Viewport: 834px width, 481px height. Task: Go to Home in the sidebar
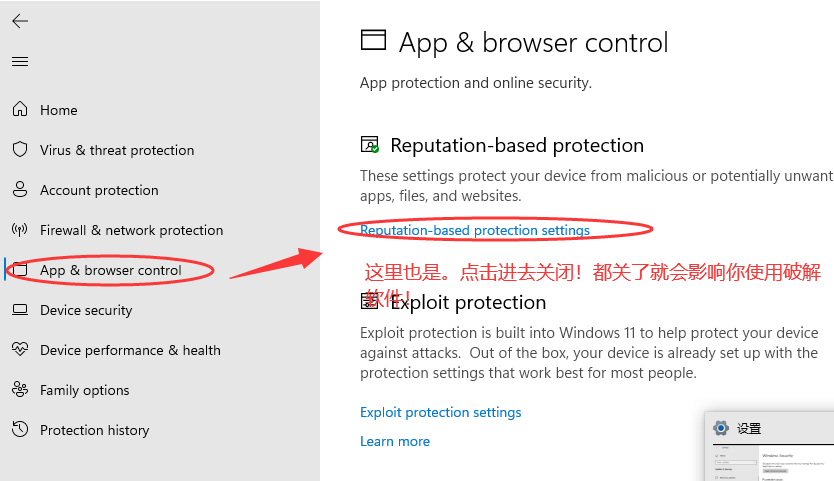58,110
